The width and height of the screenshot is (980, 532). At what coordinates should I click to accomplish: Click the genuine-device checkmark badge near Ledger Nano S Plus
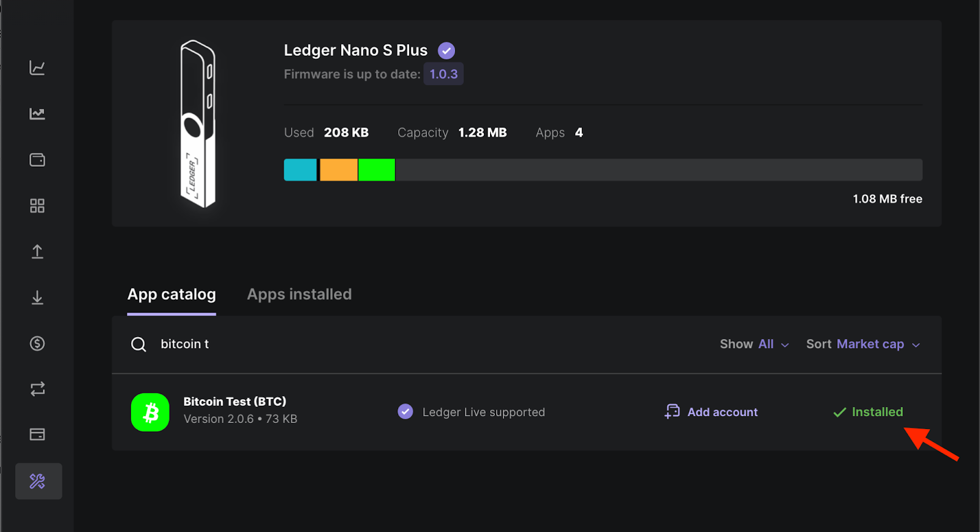click(447, 50)
